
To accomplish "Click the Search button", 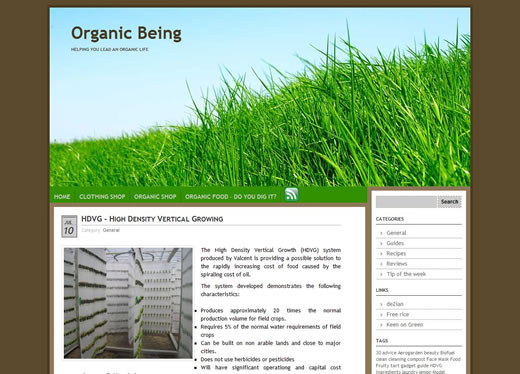I will pos(449,202).
